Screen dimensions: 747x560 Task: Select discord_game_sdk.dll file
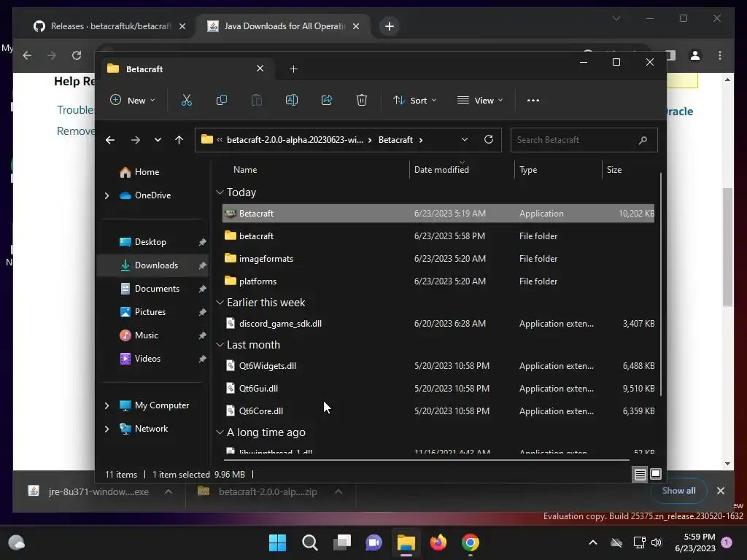438,324
